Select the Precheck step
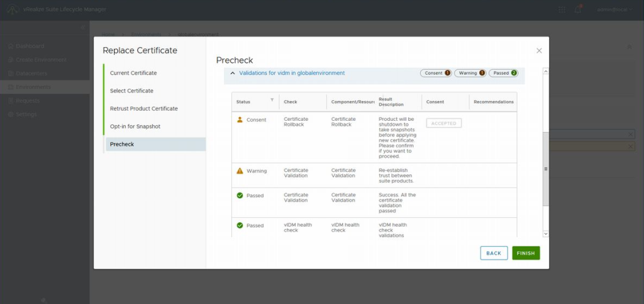This screenshot has width=644, height=304. pos(156,144)
